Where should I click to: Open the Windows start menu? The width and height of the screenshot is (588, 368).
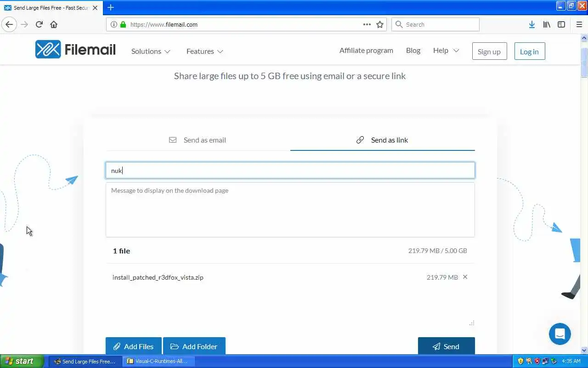click(22, 361)
